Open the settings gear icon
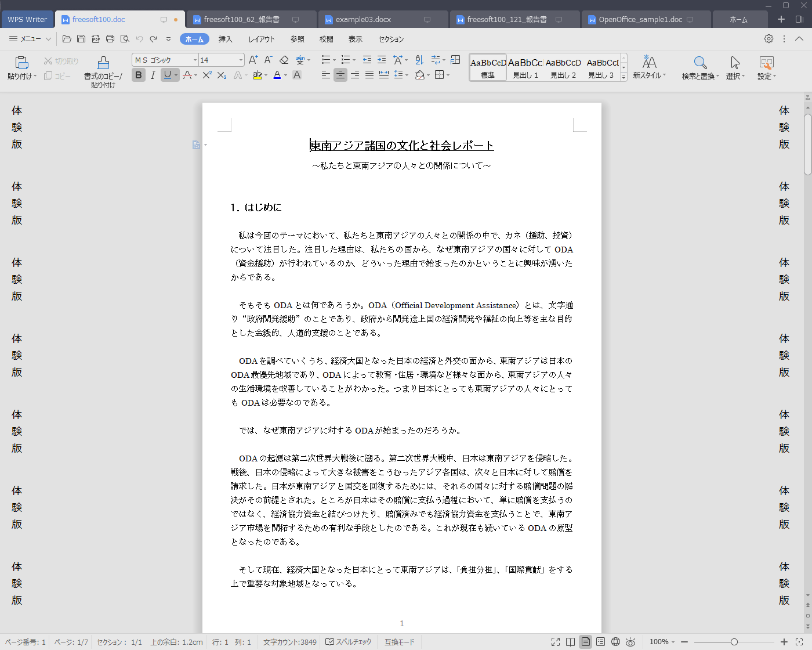812x650 pixels. 768,39
